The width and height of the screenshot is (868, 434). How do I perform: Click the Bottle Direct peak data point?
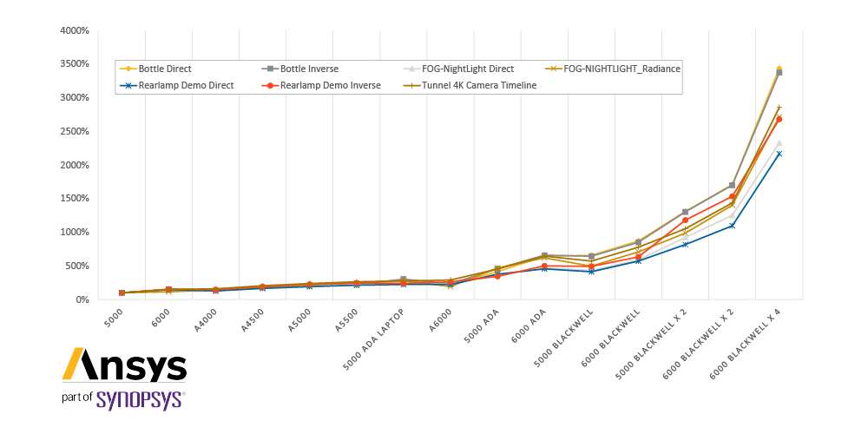779,69
